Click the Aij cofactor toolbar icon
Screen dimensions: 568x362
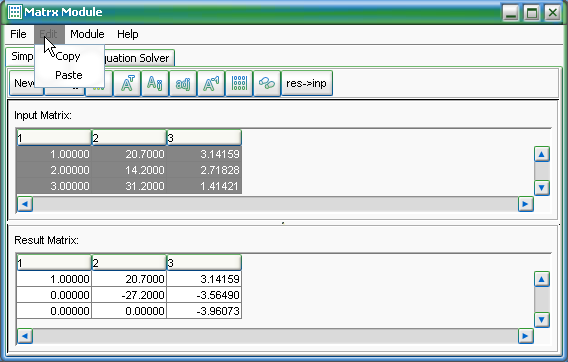(x=155, y=84)
